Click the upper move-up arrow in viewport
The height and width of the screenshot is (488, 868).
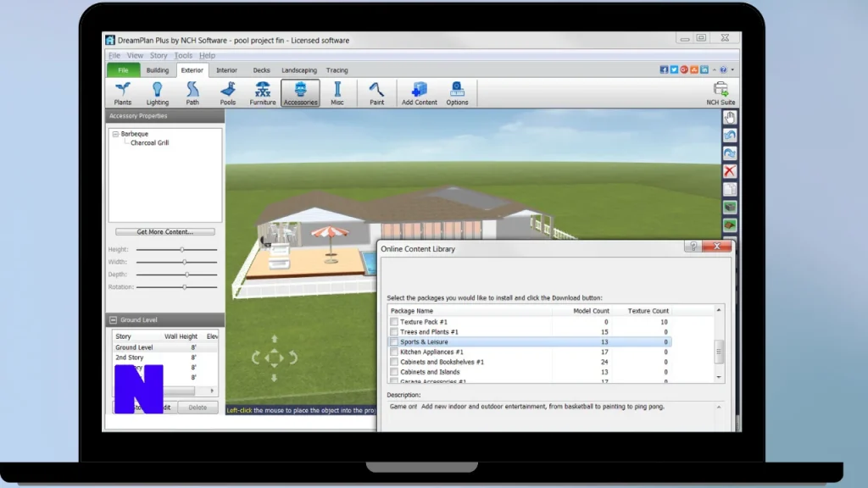[274, 339]
